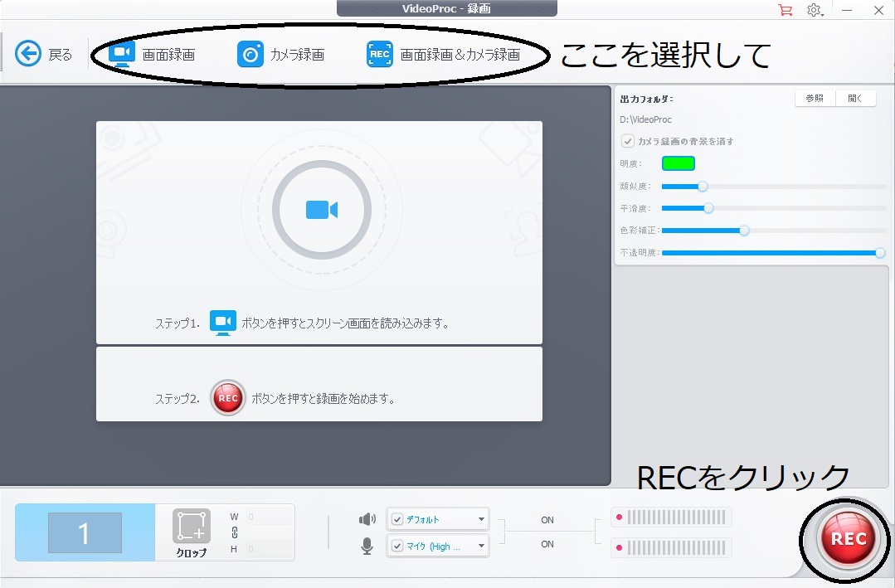Viewport: 895px width, 588px height.
Task: Click the monitor icon in ステップ1
Action: pos(222,323)
